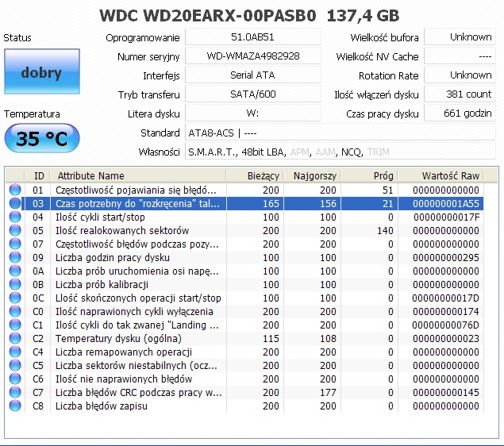Click raw value 000000000145

(446, 392)
